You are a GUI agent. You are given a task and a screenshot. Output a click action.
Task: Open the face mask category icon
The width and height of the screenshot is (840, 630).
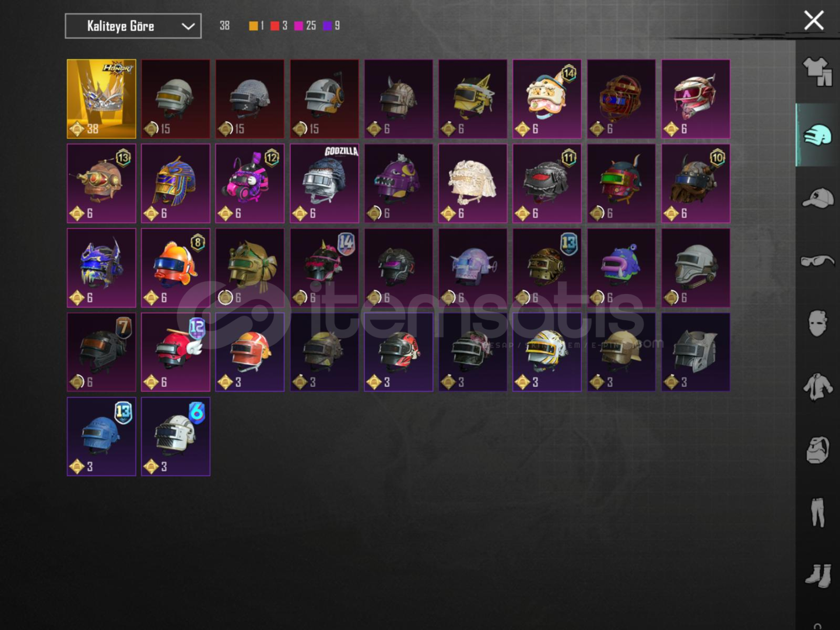pyautogui.click(x=817, y=323)
